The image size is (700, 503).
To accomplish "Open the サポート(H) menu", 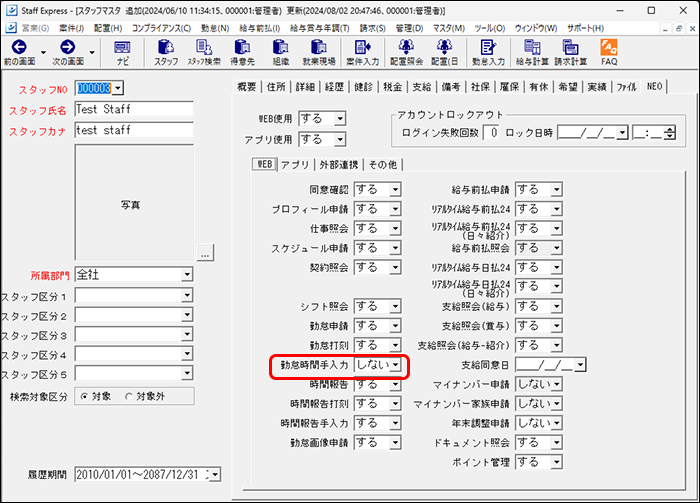I will (585, 28).
